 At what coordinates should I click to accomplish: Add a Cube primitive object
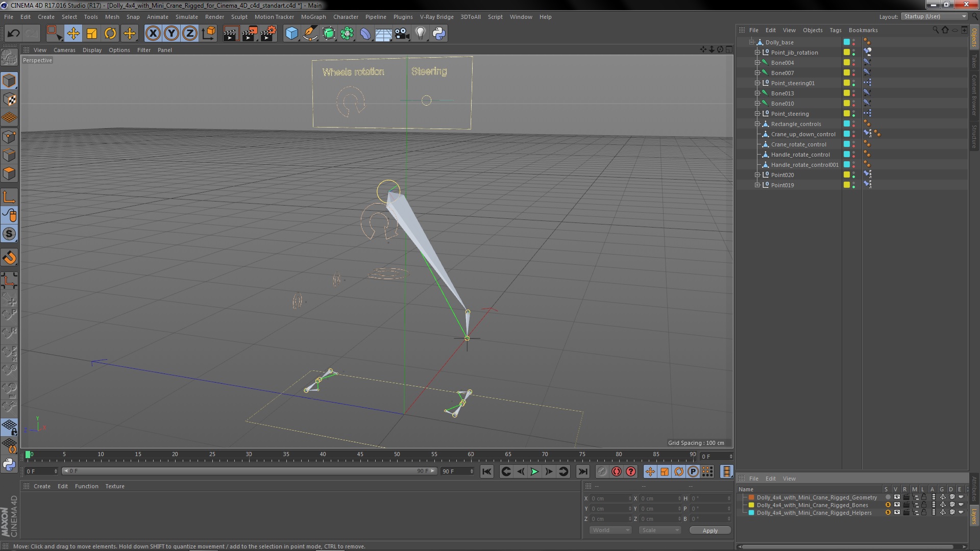pos(291,34)
